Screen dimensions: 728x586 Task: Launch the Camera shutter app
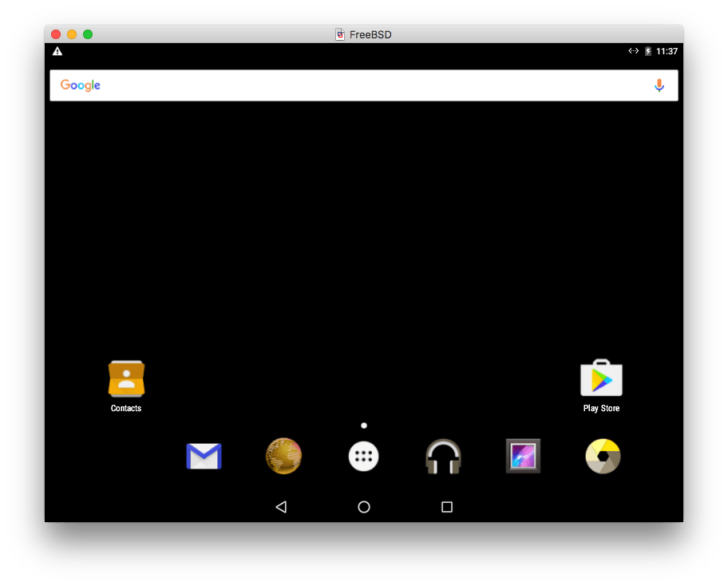point(603,456)
